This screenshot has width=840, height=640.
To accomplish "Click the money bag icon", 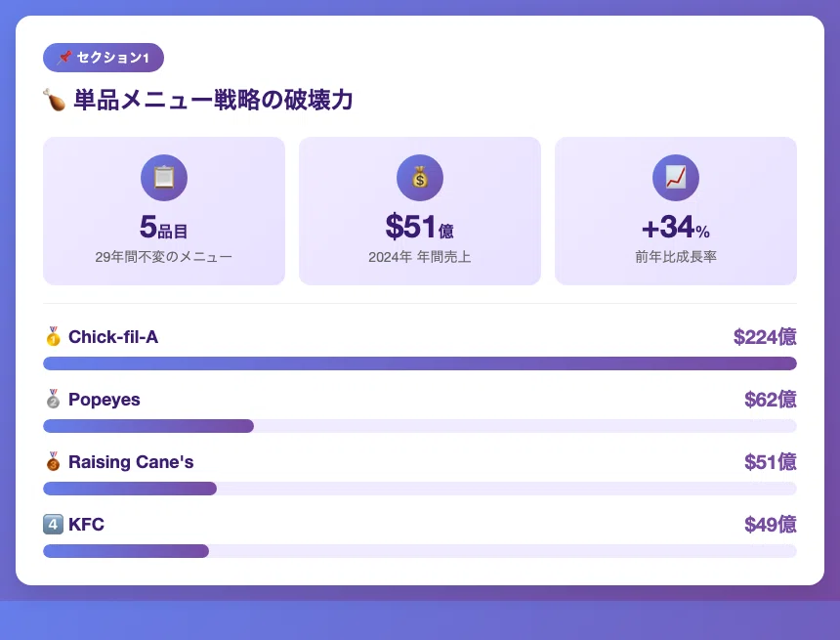I will point(419,178).
